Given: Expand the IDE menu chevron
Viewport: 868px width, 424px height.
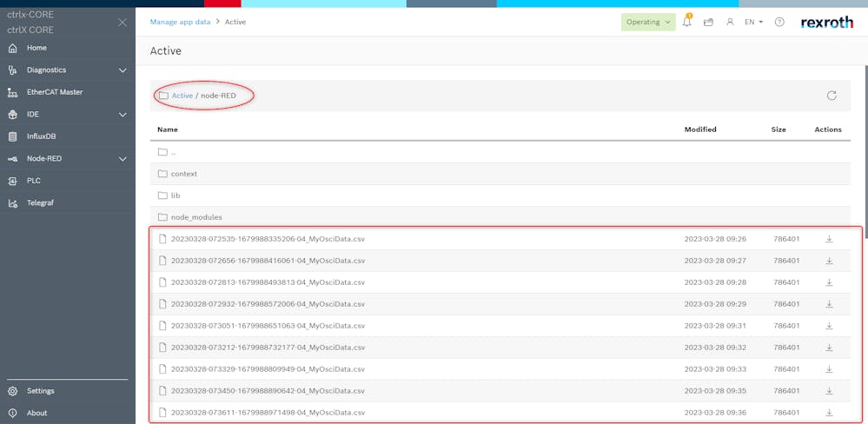Looking at the screenshot, I should point(123,115).
